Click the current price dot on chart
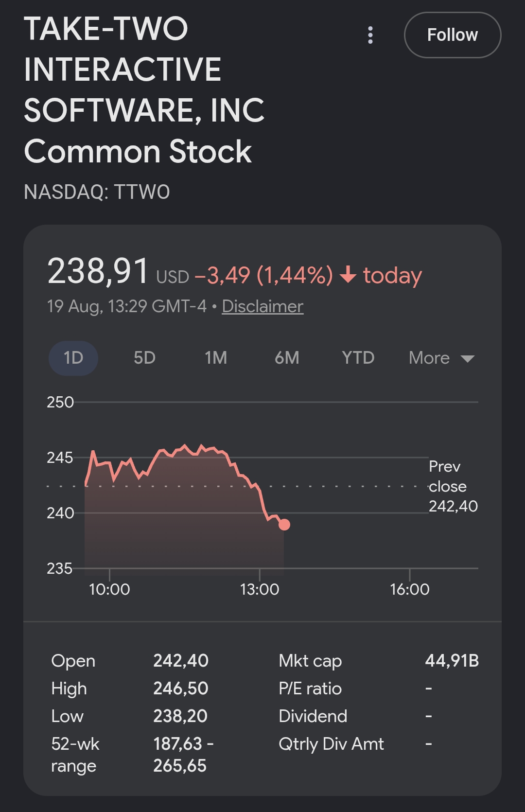 click(284, 525)
